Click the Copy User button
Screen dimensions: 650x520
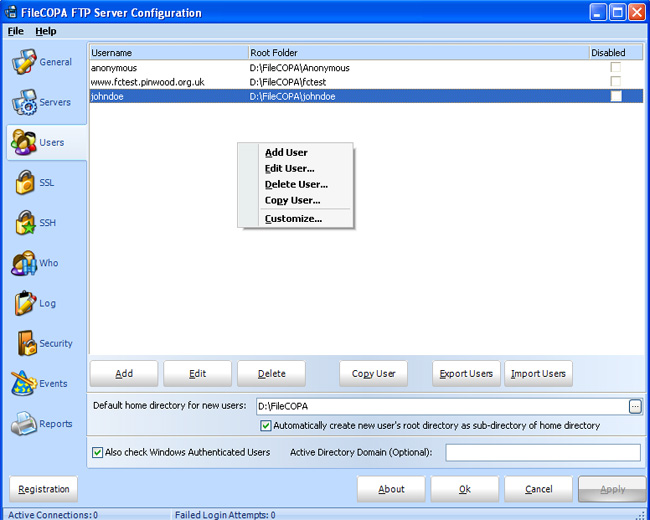pyautogui.click(x=374, y=374)
